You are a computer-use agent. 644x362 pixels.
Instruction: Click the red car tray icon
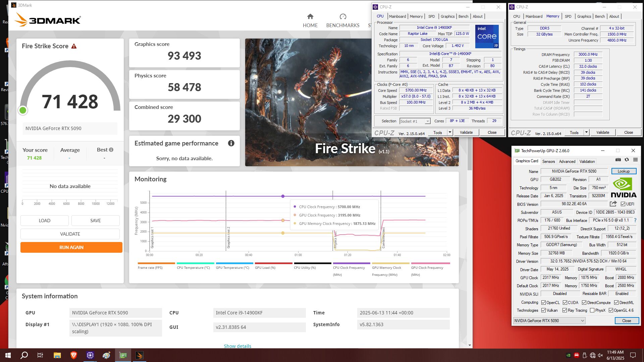(576, 355)
